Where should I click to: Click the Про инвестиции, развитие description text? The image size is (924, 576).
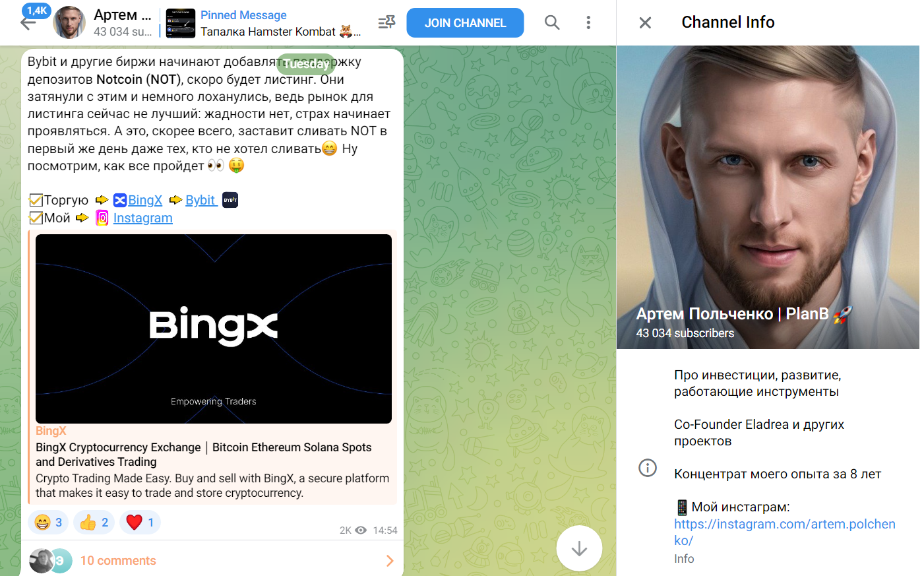click(x=758, y=383)
